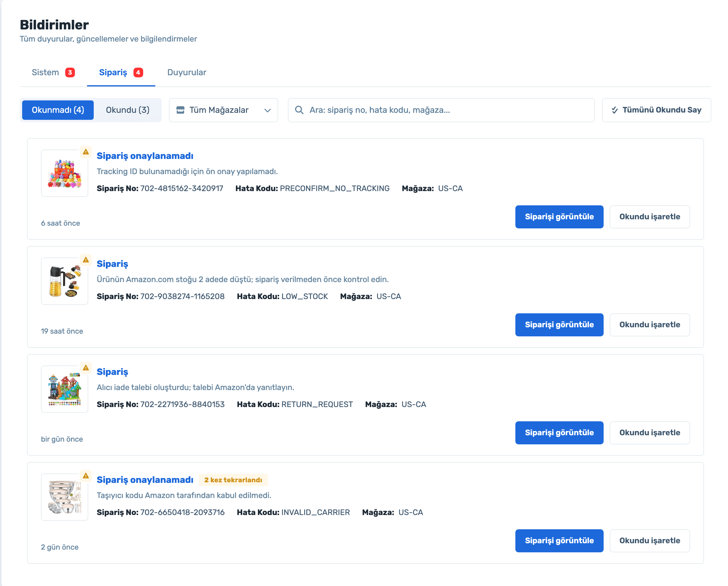This screenshot has height=586, width=728.
Task: Click Tümünü Okundu Say button
Action: pos(656,110)
